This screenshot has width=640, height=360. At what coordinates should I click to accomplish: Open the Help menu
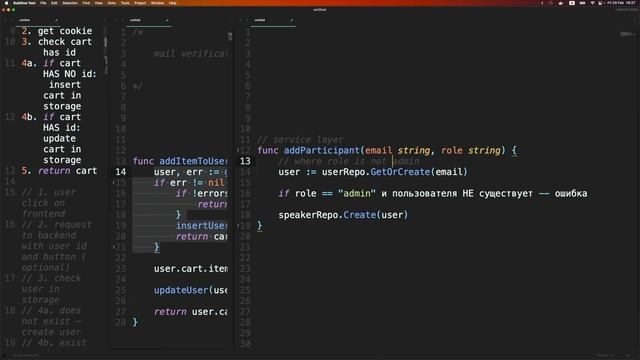point(172,3)
